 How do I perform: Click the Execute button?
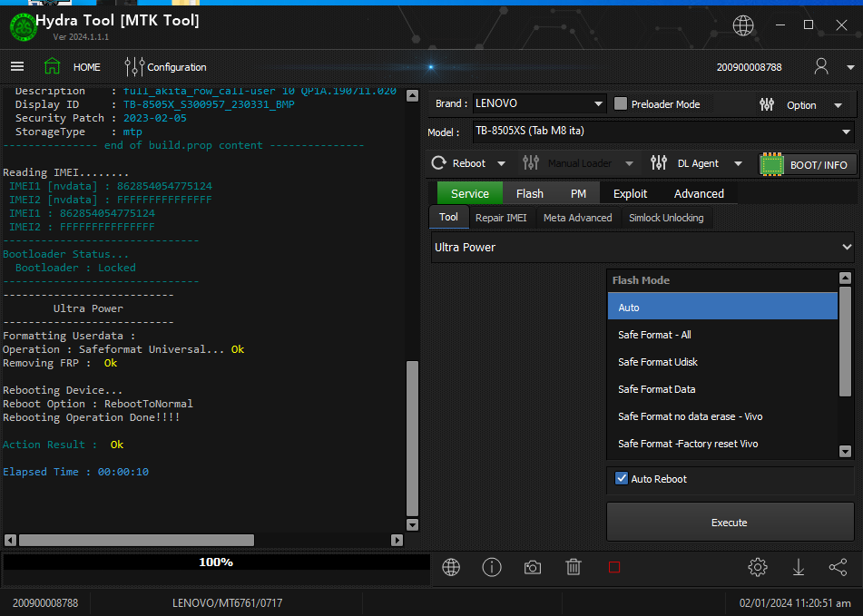[730, 522]
